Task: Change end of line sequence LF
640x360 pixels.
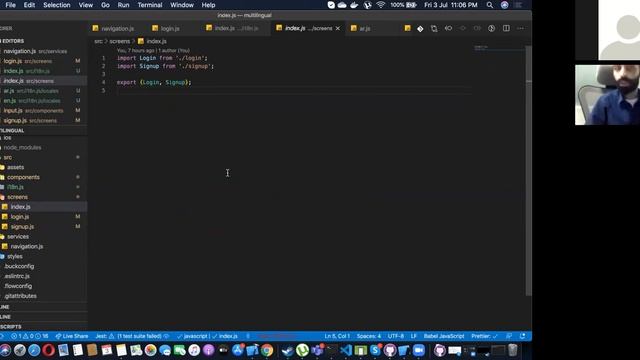Action: click(413, 336)
